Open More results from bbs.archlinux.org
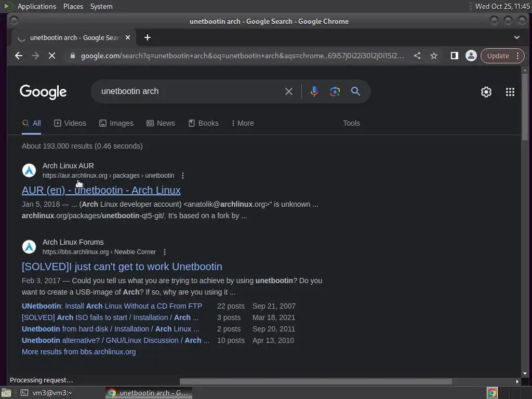This screenshot has height=399, width=532. [x=79, y=352]
